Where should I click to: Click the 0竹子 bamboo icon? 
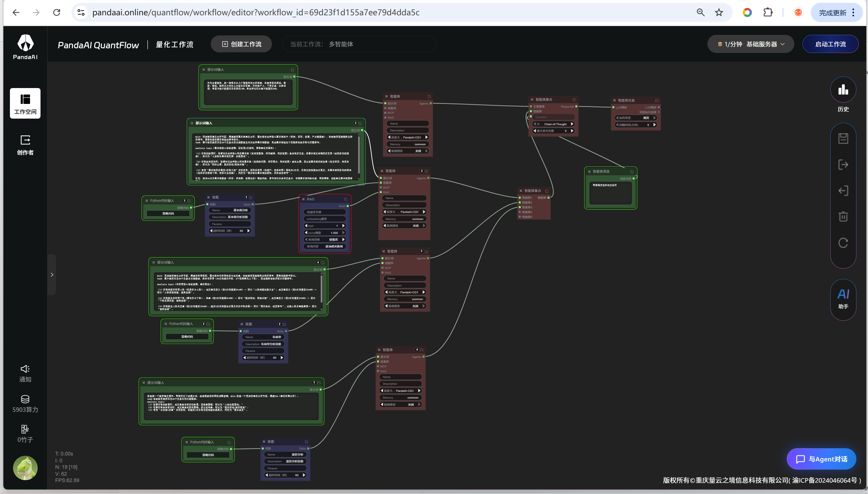pyautogui.click(x=25, y=429)
